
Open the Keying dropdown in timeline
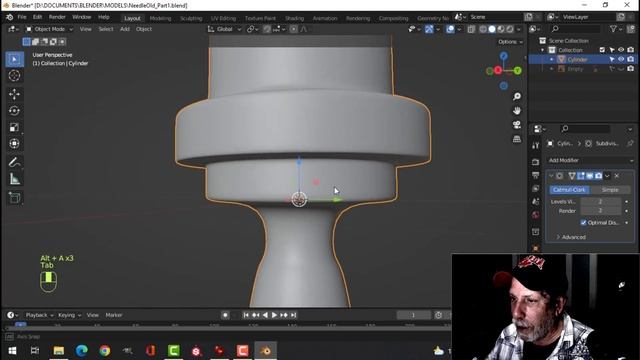click(69, 315)
